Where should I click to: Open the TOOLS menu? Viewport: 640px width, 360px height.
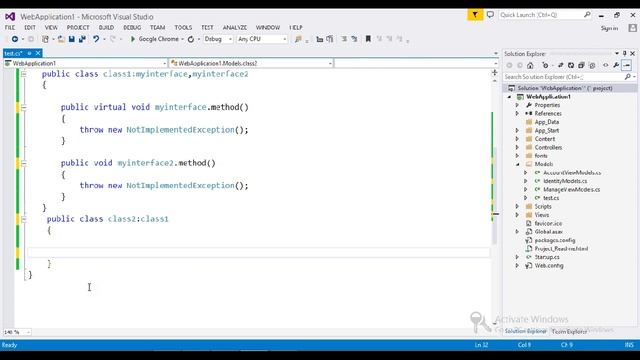tap(183, 27)
